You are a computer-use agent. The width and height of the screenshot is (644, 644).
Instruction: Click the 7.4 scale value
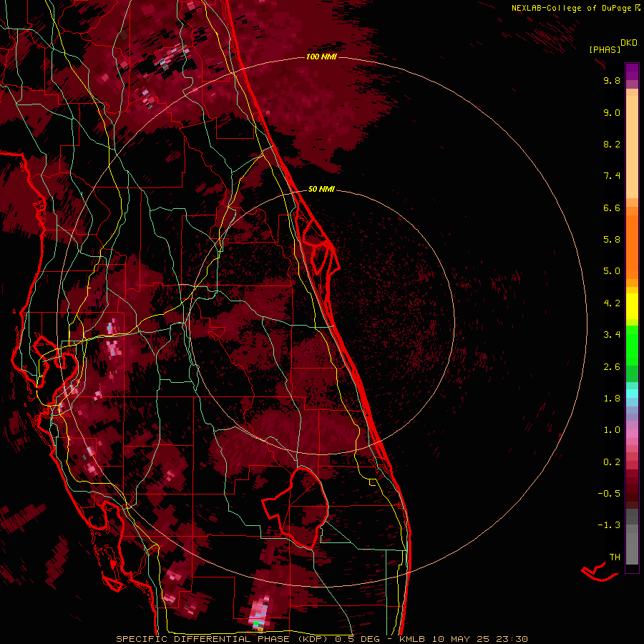click(x=612, y=176)
